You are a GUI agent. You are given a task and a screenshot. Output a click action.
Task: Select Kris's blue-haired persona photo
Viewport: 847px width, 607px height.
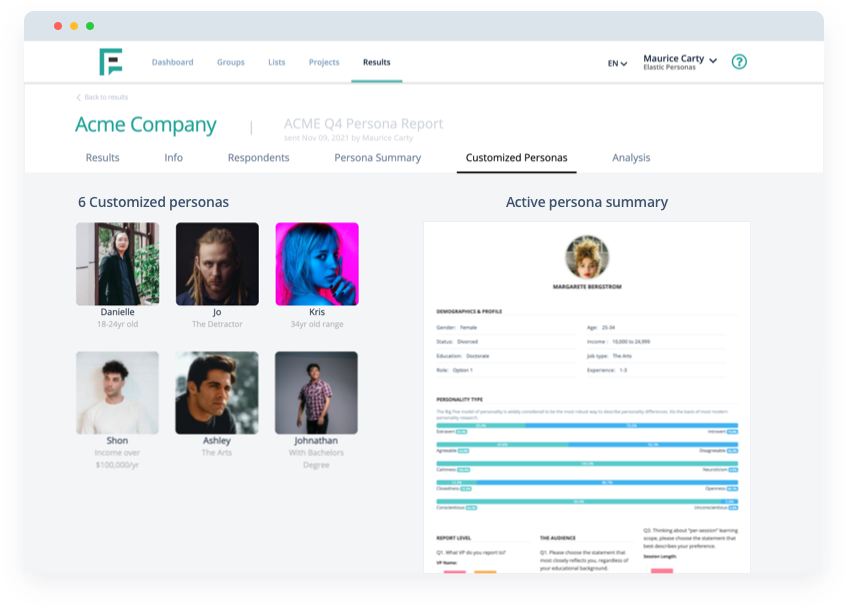[x=317, y=264]
